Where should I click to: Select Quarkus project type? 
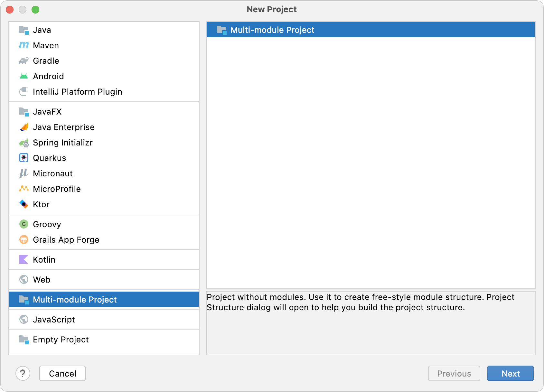104,158
